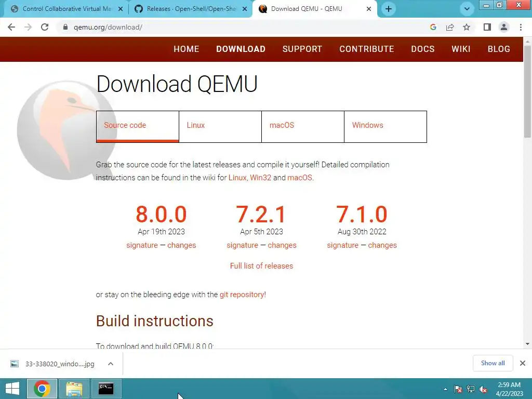Open the browser side panel icon
Screen dimensions: 532x399
487,27
